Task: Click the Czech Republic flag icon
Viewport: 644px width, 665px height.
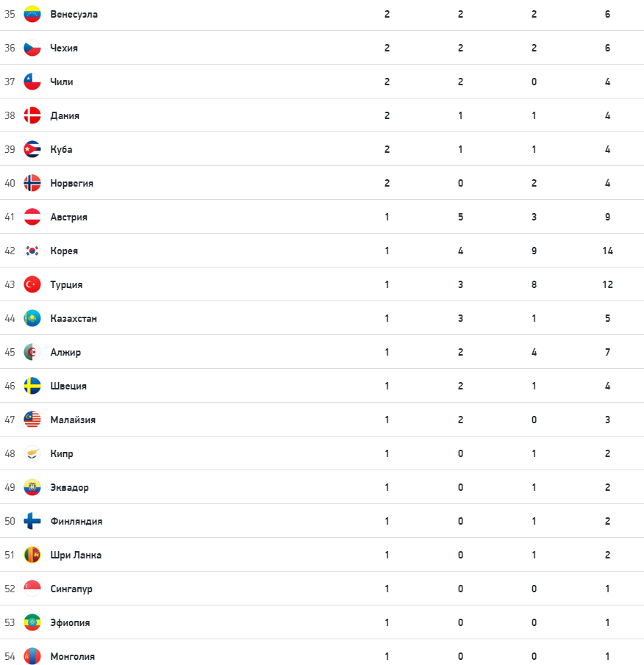Action: [x=32, y=48]
